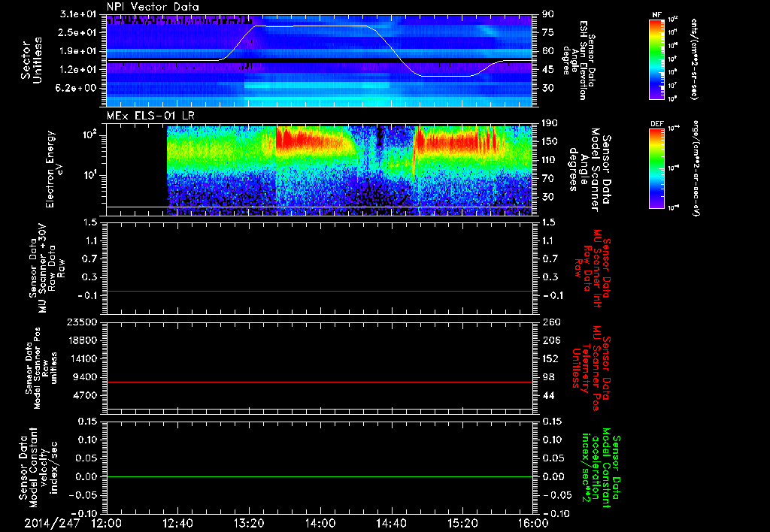Click the 75 sun elevation tick label

tap(548, 32)
